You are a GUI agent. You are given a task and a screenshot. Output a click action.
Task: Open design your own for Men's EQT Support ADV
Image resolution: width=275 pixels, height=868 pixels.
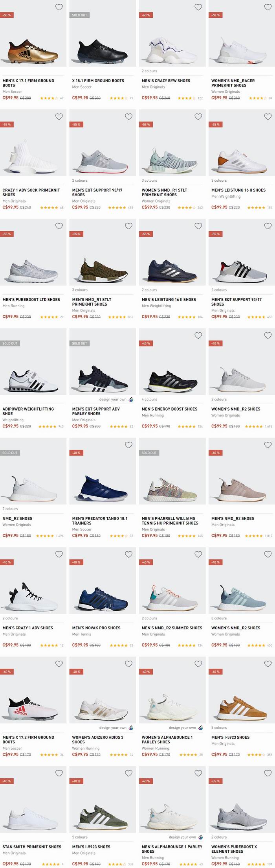(116, 399)
